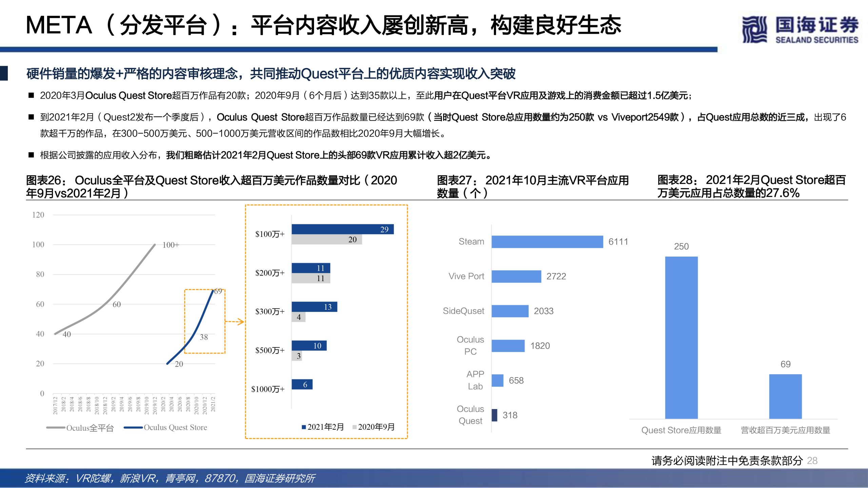Click the APP Lab bar showing 658
The image size is (868, 488).
coord(497,380)
